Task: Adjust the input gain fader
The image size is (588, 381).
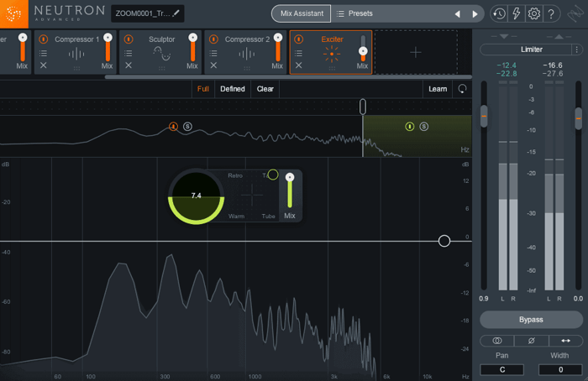Action: tap(484, 116)
